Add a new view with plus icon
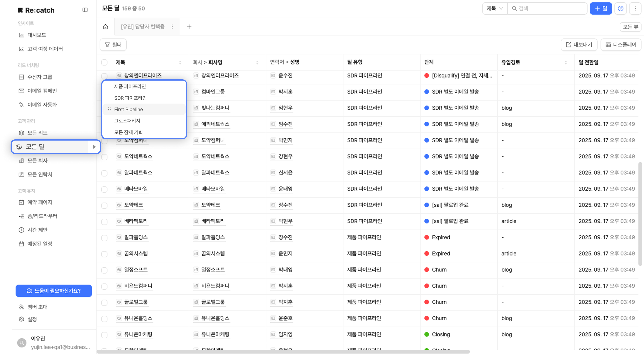Screen dimensions: 644x354 189,27
